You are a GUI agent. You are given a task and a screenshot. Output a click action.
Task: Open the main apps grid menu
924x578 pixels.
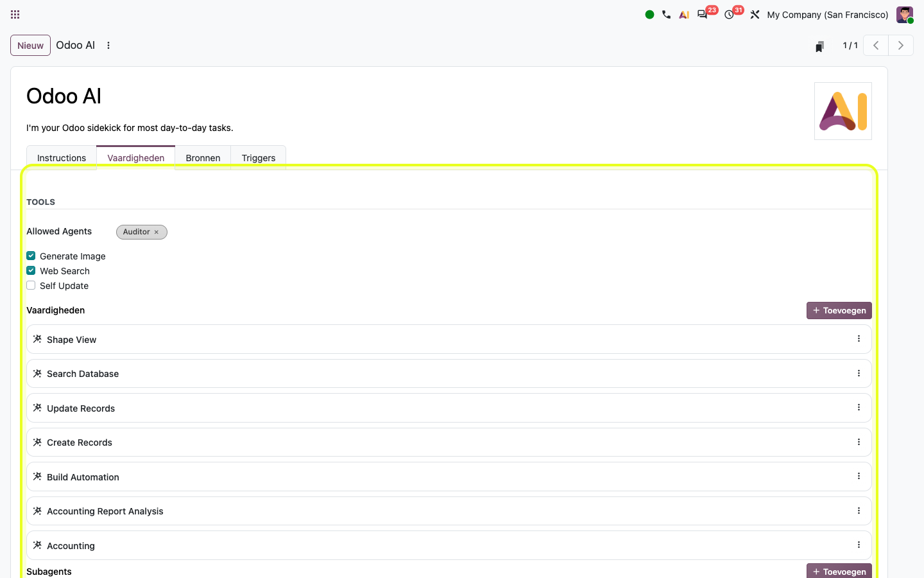15,14
